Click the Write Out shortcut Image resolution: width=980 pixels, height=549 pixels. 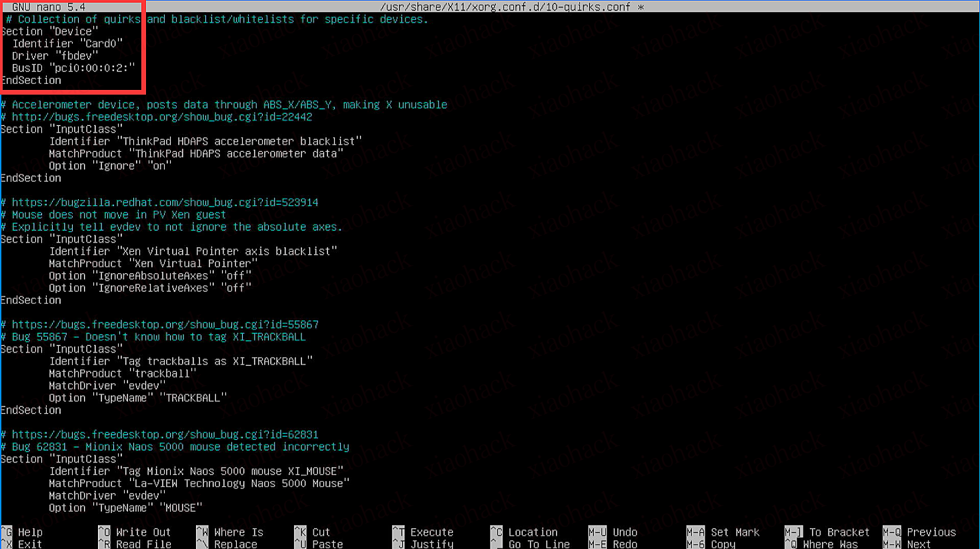pos(143,532)
